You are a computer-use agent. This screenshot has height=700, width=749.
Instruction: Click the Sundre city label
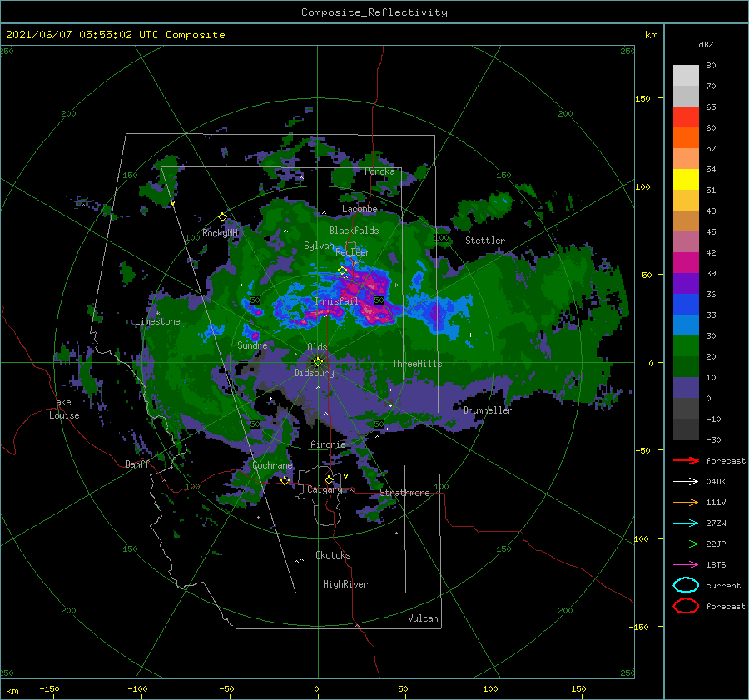point(252,345)
